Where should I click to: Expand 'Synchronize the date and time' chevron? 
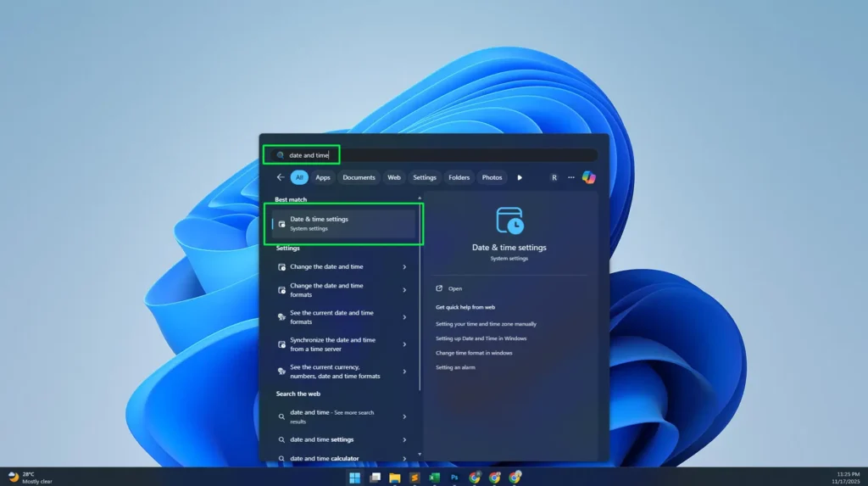click(x=404, y=344)
